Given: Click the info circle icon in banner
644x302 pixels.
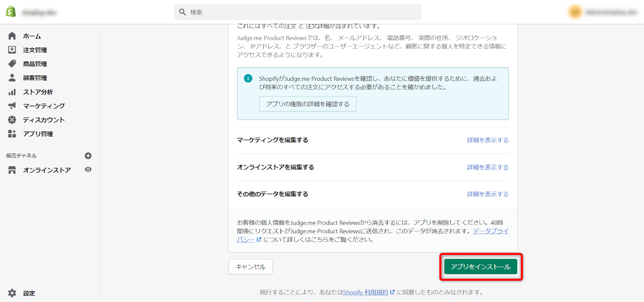Looking at the screenshot, I should coord(248,78).
